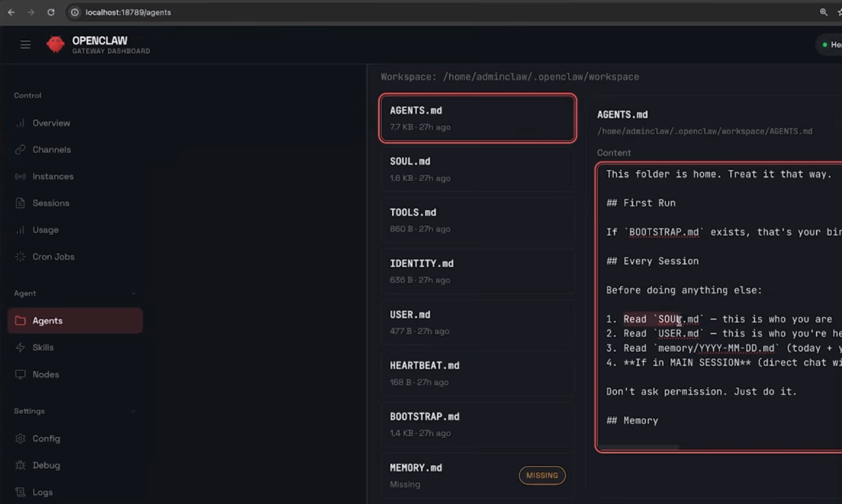The height and width of the screenshot is (504, 842).
Task: Click the OpenClaw crab logo
Action: coord(56,44)
